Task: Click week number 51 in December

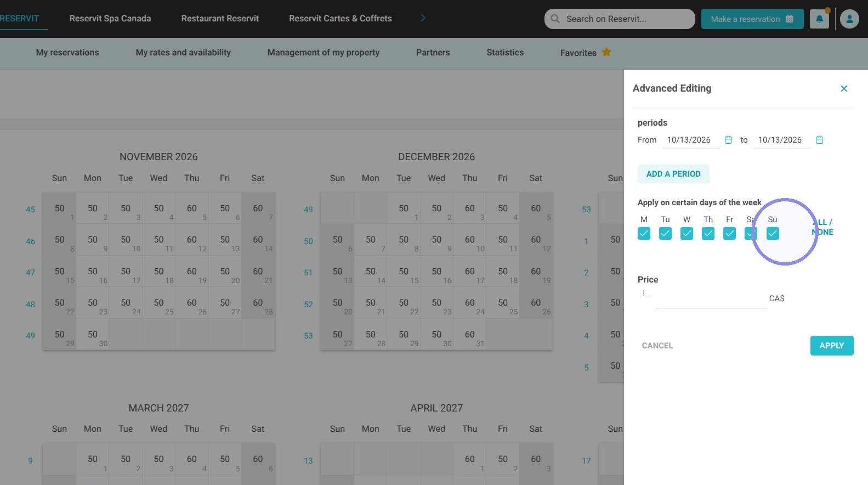Action: tap(309, 273)
